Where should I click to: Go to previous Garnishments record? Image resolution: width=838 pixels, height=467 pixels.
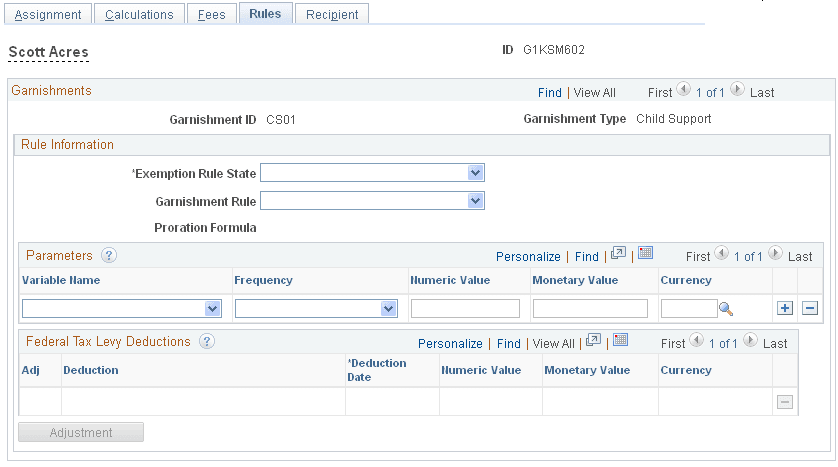(684, 91)
